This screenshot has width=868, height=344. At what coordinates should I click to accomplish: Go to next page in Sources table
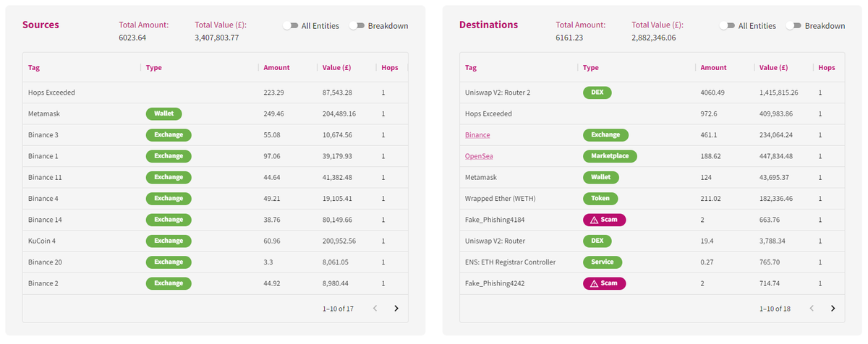coord(396,308)
